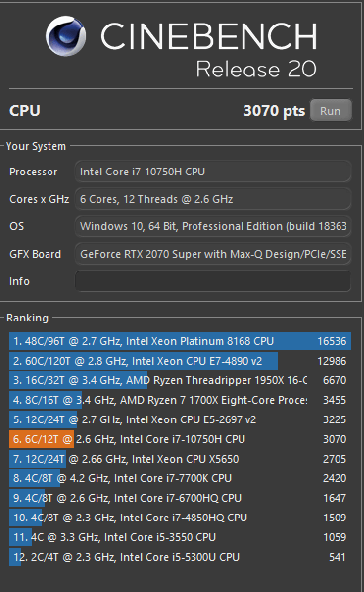Choose the Core i5-3550 ranking entry

point(179,538)
